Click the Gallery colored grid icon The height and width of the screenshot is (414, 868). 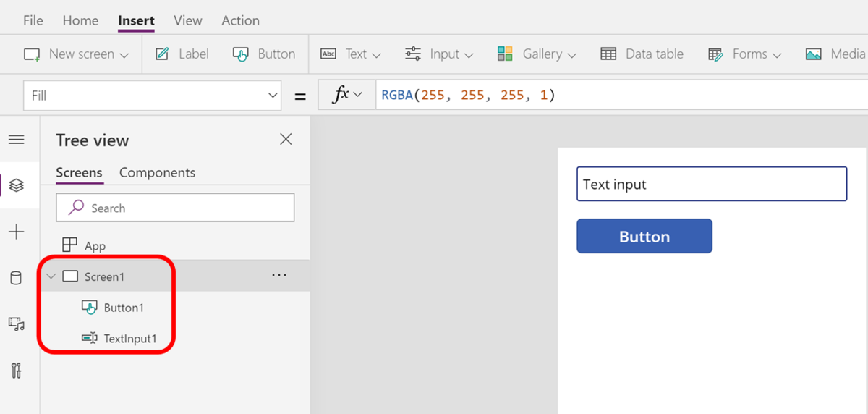pyautogui.click(x=505, y=54)
